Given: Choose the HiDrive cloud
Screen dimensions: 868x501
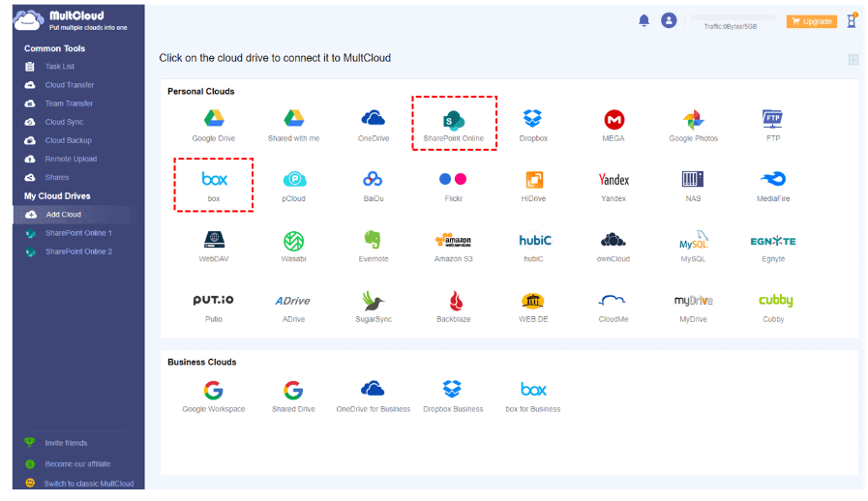Looking at the screenshot, I should pyautogui.click(x=533, y=179).
